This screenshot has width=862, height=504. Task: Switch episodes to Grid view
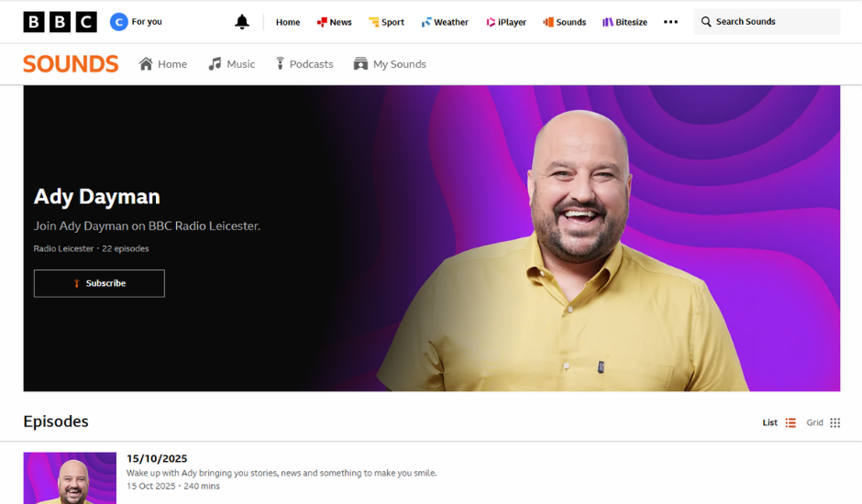(823, 422)
